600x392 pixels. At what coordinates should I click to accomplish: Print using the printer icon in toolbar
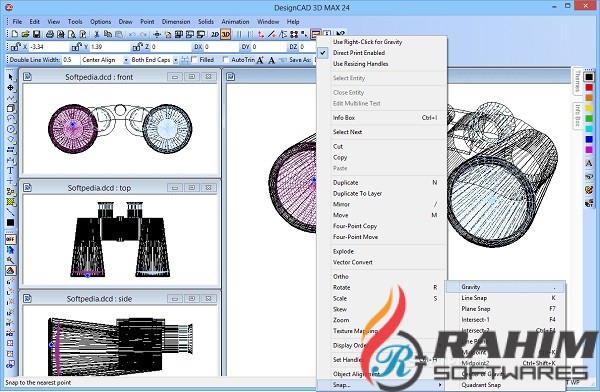pos(49,34)
